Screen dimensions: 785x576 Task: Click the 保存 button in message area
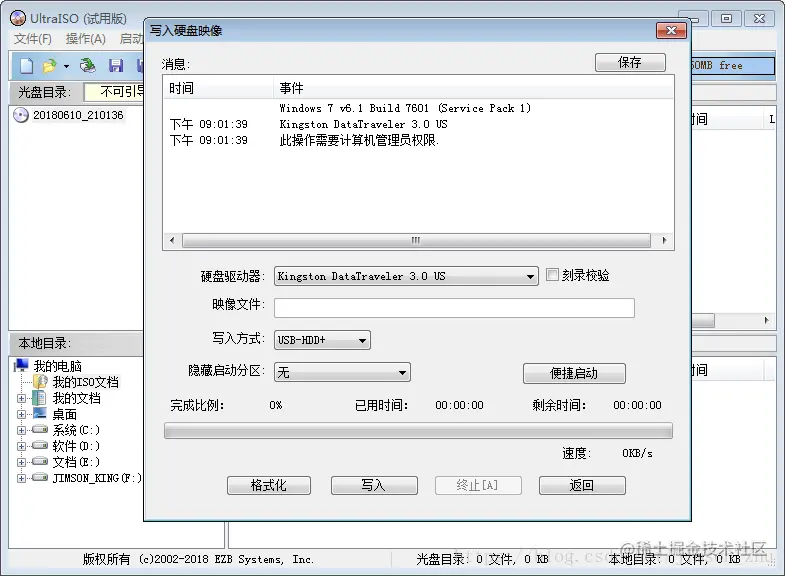[630, 63]
